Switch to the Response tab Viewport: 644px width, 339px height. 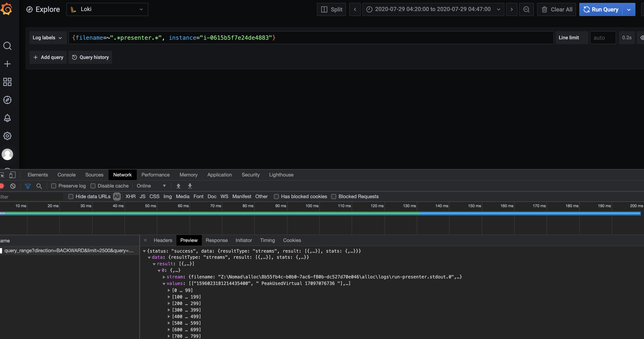217,240
